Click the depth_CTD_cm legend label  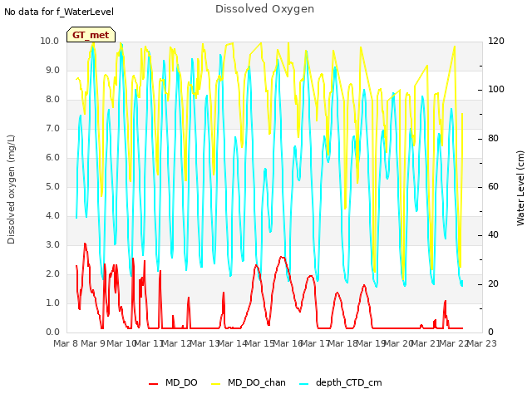coord(349,383)
